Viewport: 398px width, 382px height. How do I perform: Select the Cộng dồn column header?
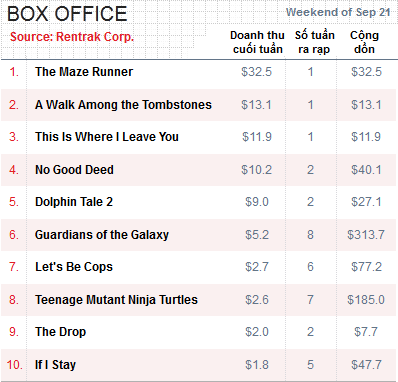364,42
